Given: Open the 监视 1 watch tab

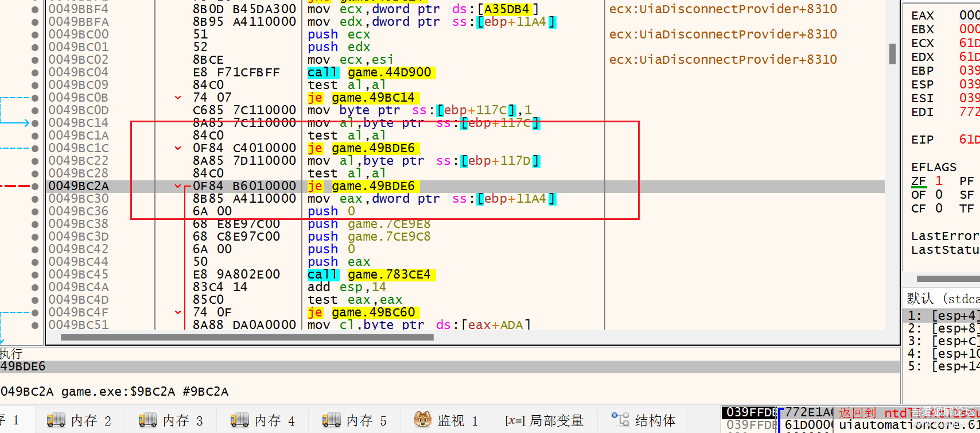Looking at the screenshot, I should tap(446, 420).
